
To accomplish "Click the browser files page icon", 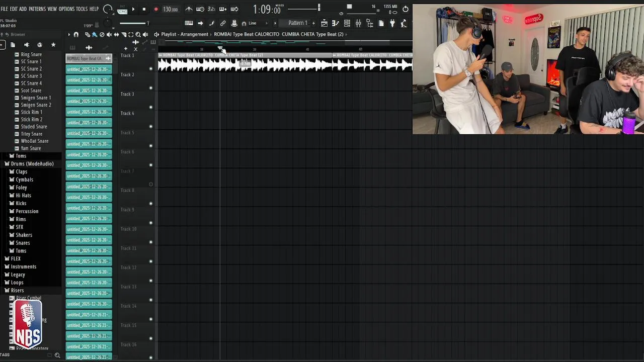I will click(x=13, y=45).
